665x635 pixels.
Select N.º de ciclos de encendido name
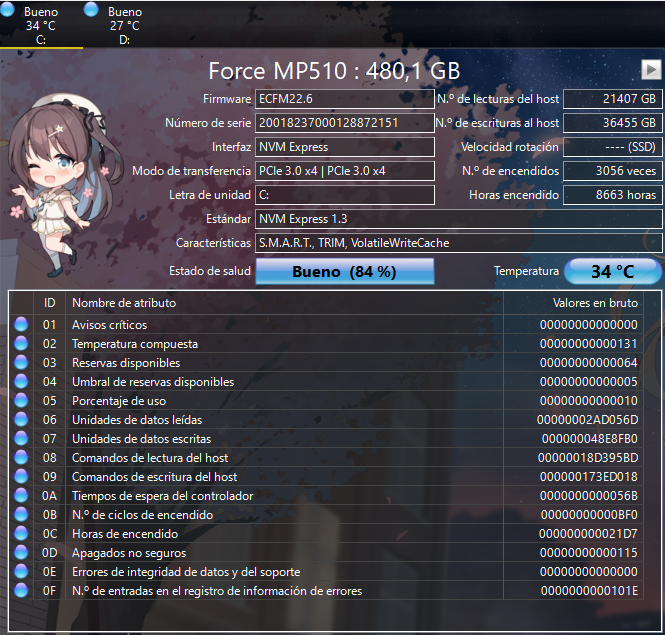pyautogui.click(x=142, y=515)
